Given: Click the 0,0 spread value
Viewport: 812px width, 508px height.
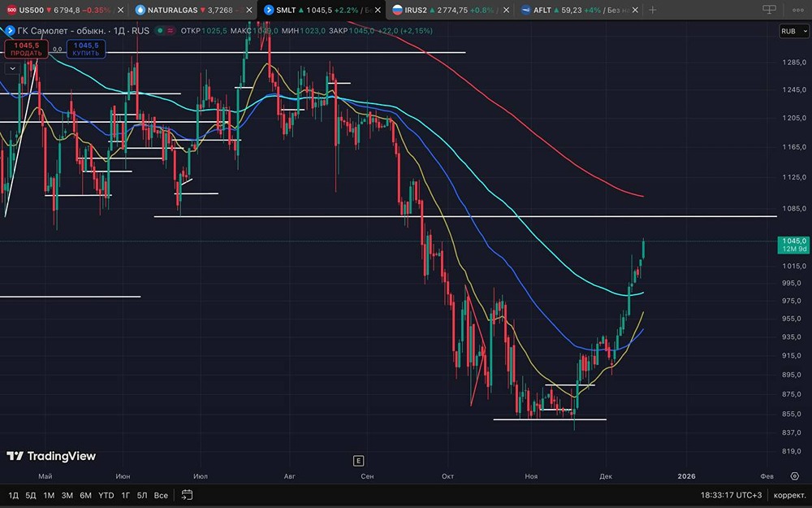Looking at the screenshot, I should point(57,50).
